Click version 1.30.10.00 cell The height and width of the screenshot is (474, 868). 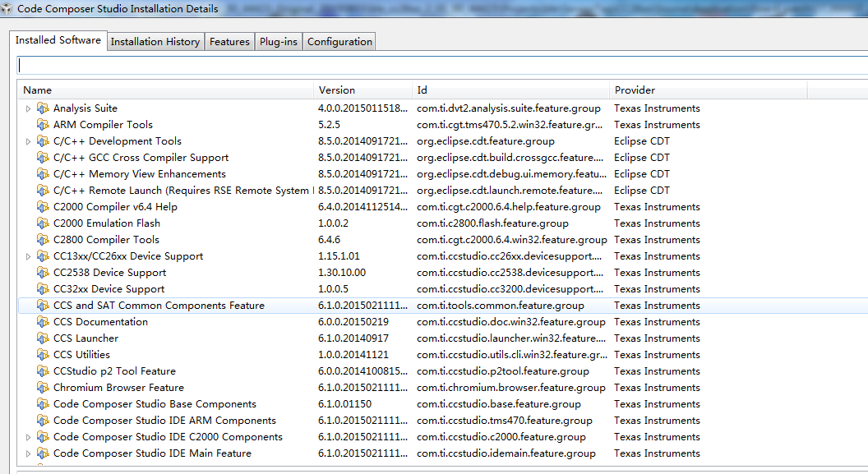click(x=342, y=273)
